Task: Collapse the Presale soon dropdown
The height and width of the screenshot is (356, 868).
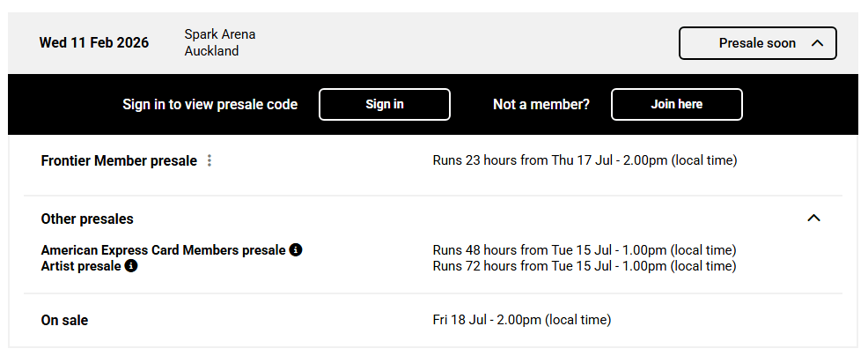Action: 758,43
